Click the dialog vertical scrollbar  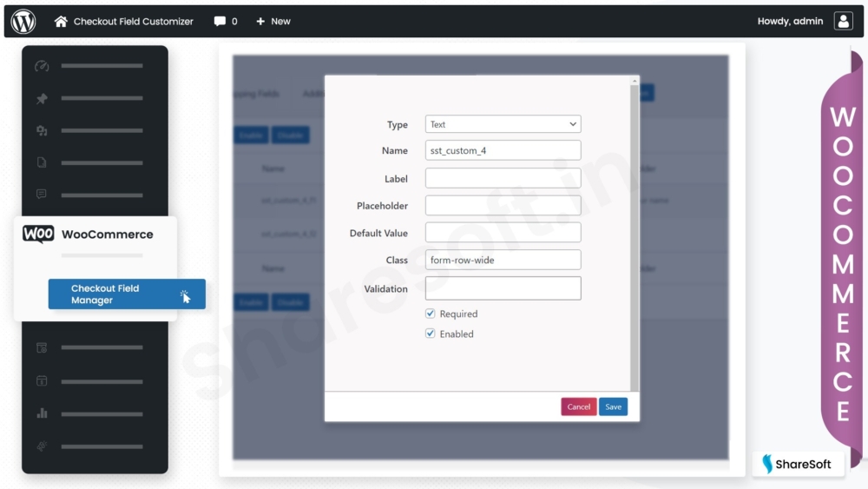click(x=635, y=238)
